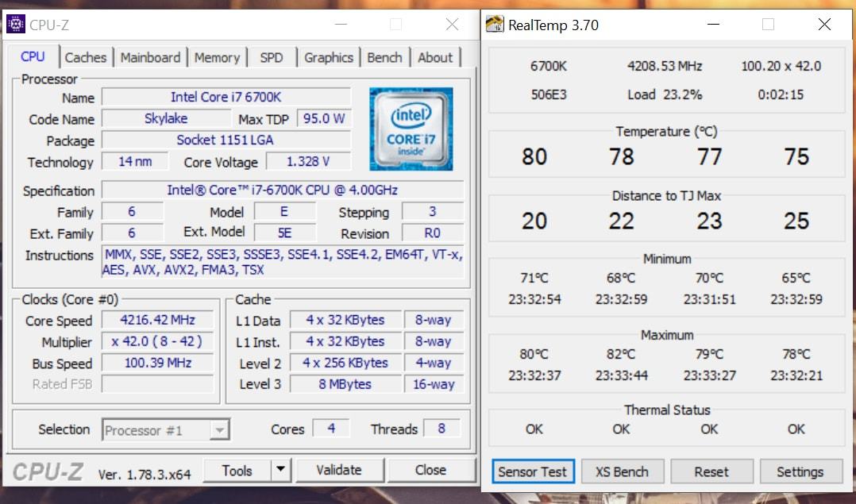The height and width of the screenshot is (504, 856).
Task: Click the Intel Core i7 inside logo
Action: coord(411,129)
